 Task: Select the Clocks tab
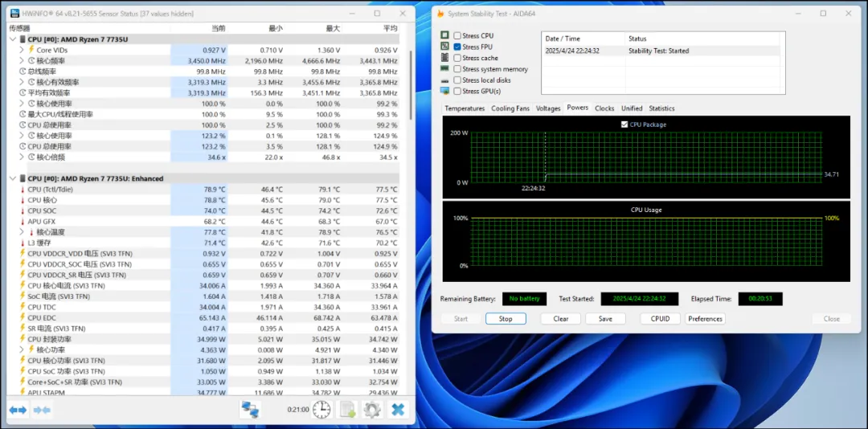604,108
